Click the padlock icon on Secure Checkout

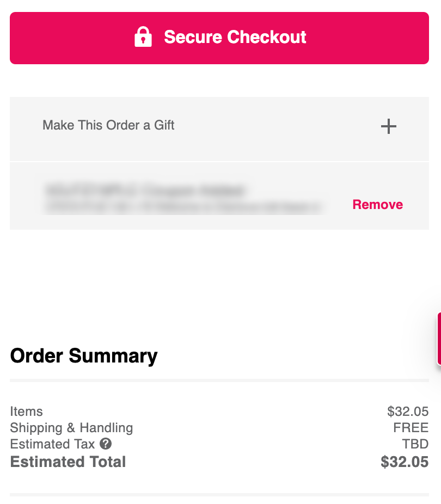[143, 37]
